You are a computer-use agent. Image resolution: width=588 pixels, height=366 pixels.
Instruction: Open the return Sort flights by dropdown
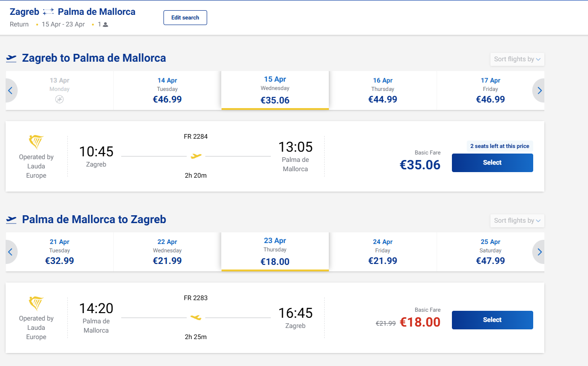pos(517,221)
